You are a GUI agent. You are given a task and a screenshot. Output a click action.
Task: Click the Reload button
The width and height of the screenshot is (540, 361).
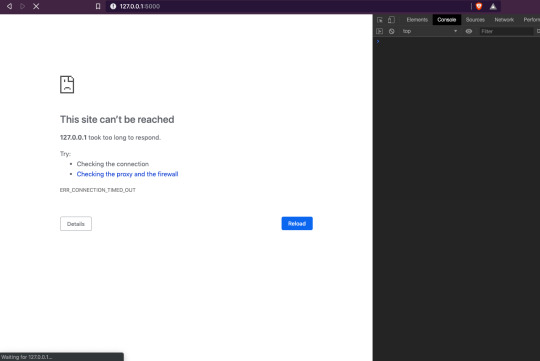pos(297,224)
